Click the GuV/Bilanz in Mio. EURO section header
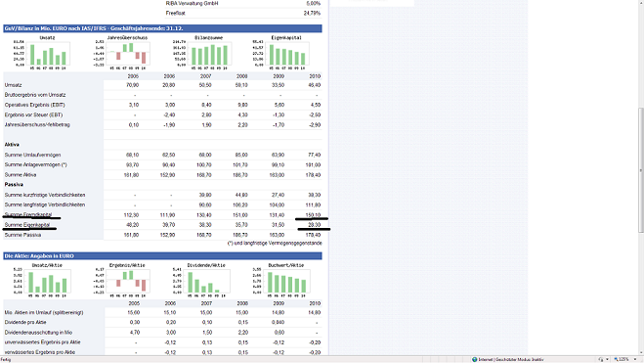This screenshot has width=644, height=363. tap(162, 28)
